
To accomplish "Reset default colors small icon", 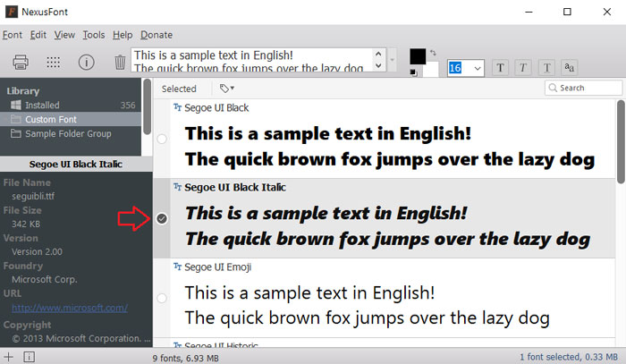I will coord(413,72).
